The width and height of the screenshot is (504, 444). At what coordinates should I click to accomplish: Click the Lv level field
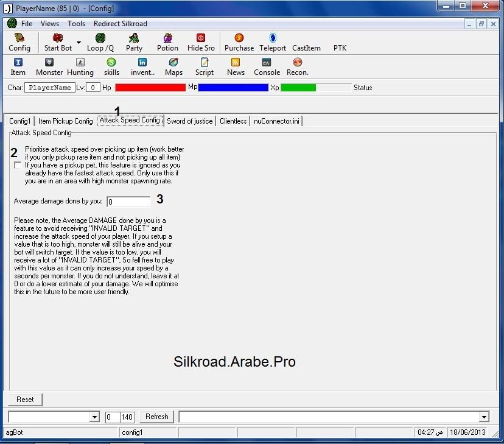pos(93,88)
